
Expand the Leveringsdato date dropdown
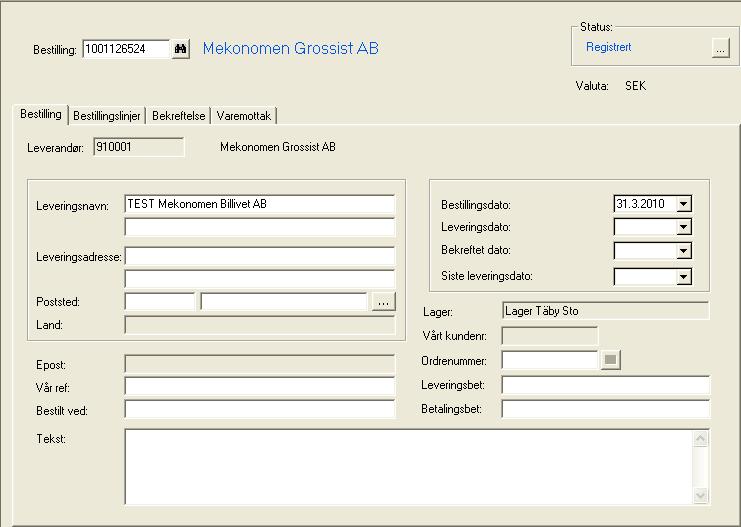(683, 227)
